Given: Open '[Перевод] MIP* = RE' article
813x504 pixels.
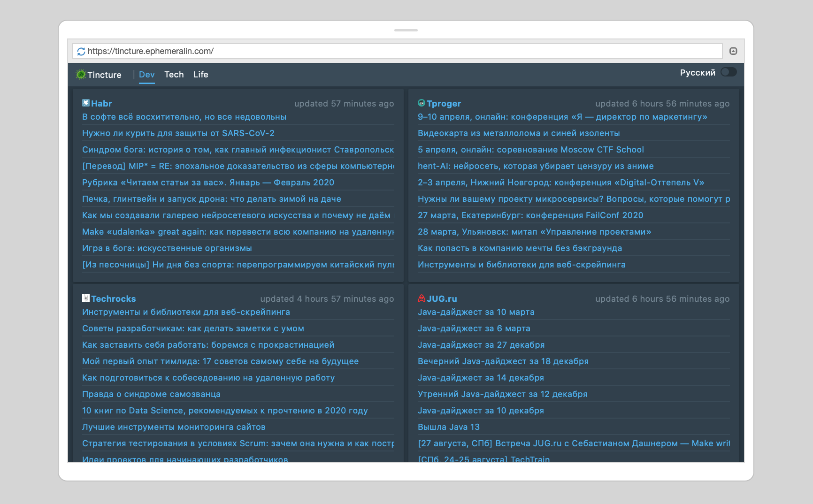Looking at the screenshot, I should [x=238, y=166].
